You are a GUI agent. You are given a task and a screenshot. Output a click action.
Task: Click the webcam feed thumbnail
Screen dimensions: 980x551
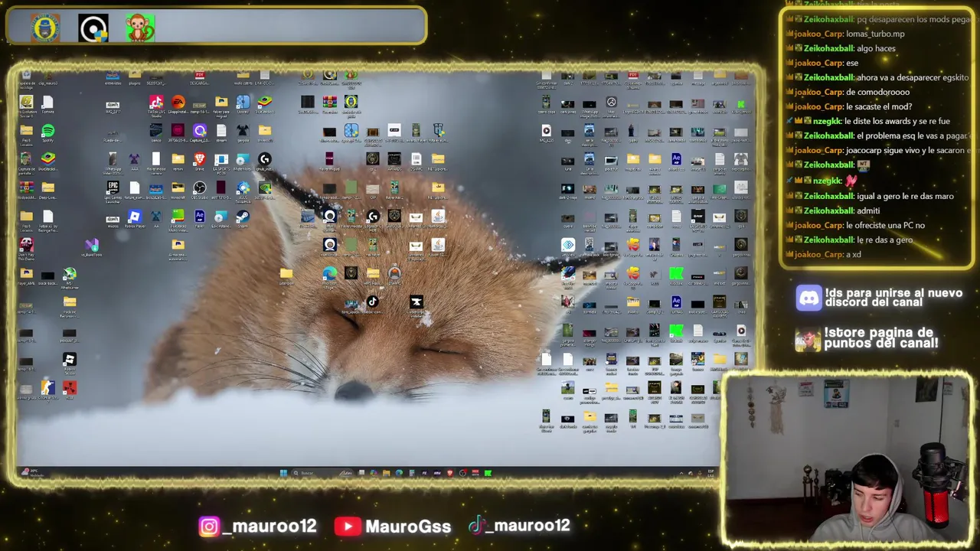(847, 459)
